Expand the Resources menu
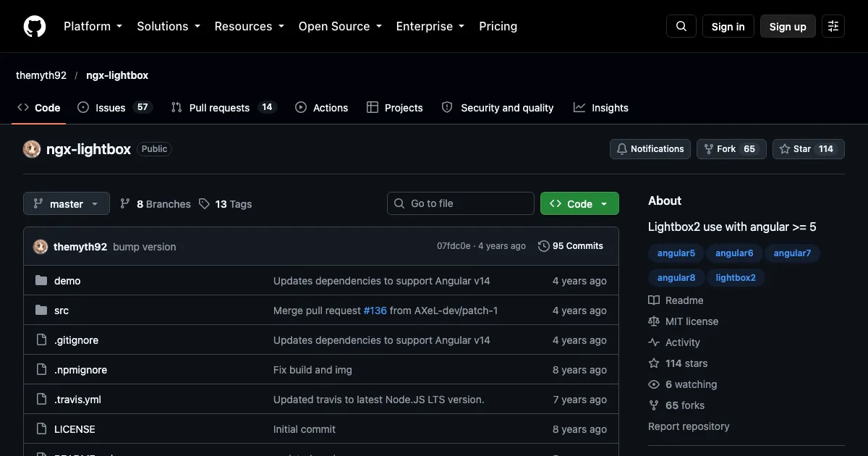 click(250, 26)
